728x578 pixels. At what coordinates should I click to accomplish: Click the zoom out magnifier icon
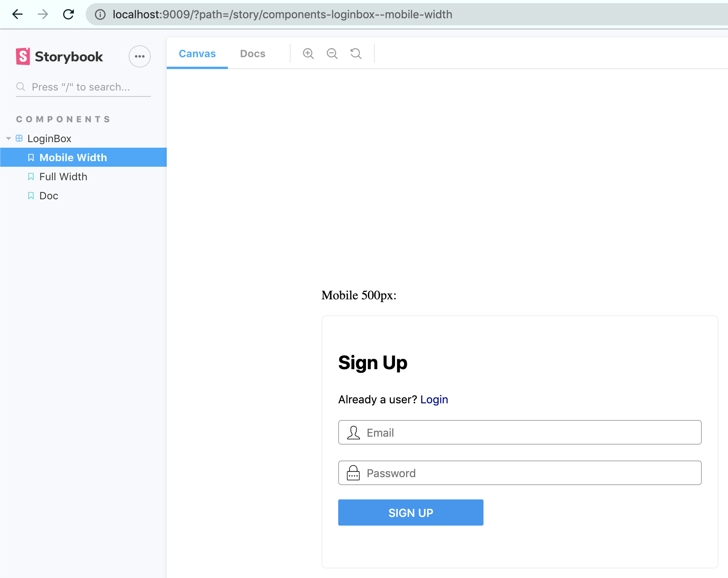point(332,54)
